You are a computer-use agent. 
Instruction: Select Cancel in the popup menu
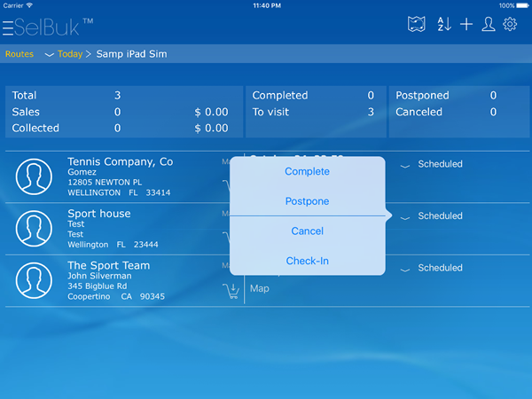click(307, 231)
